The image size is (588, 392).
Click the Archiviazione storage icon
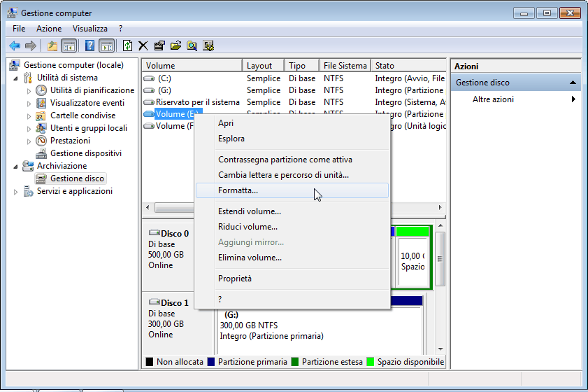click(x=28, y=166)
